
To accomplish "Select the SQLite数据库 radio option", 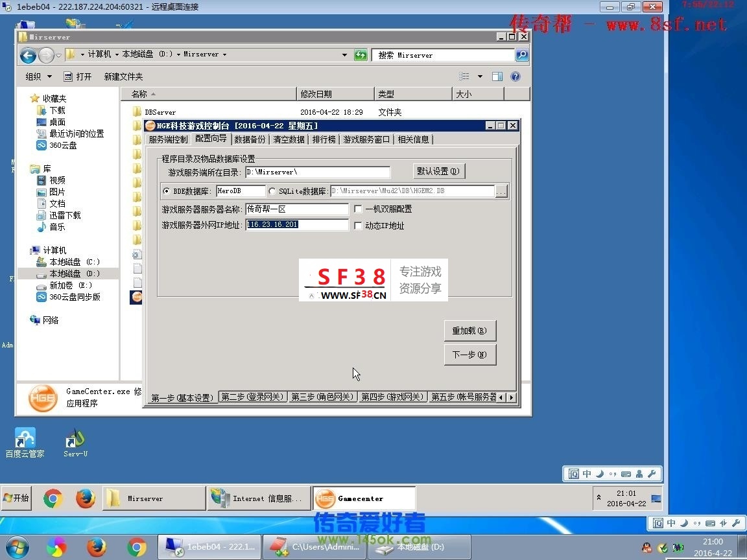I will [x=272, y=191].
